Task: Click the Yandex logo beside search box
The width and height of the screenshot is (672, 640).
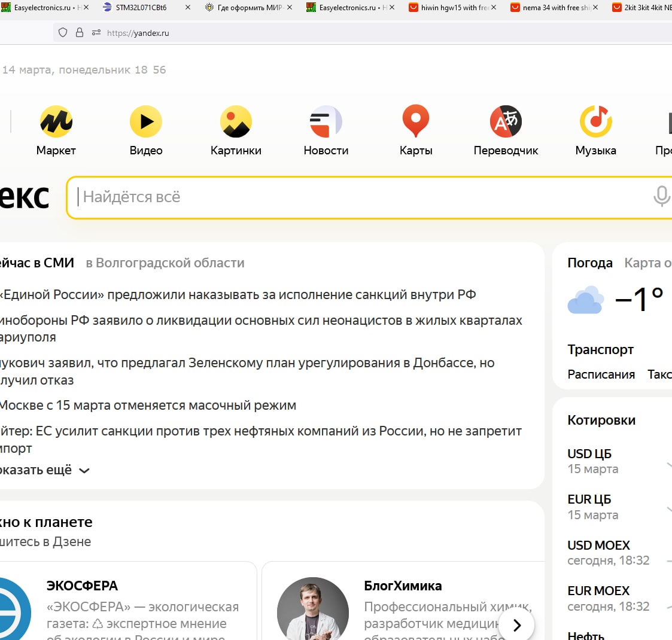Action: [x=25, y=197]
